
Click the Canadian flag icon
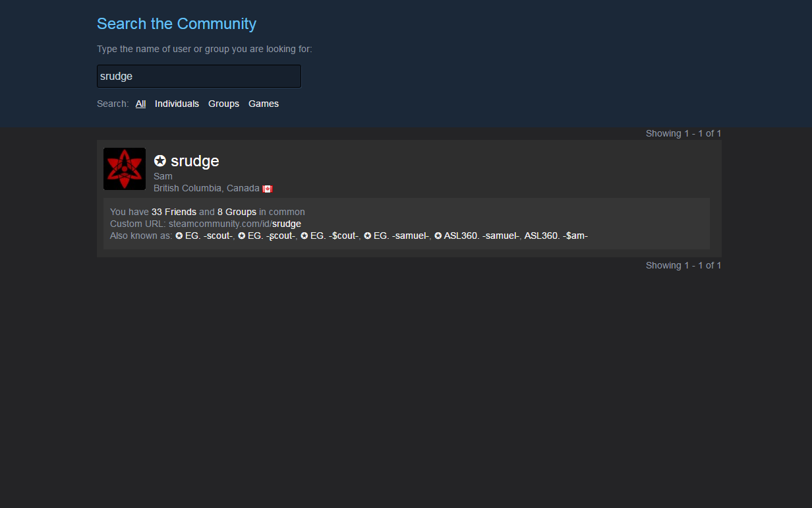pyautogui.click(x=267, y=189)
